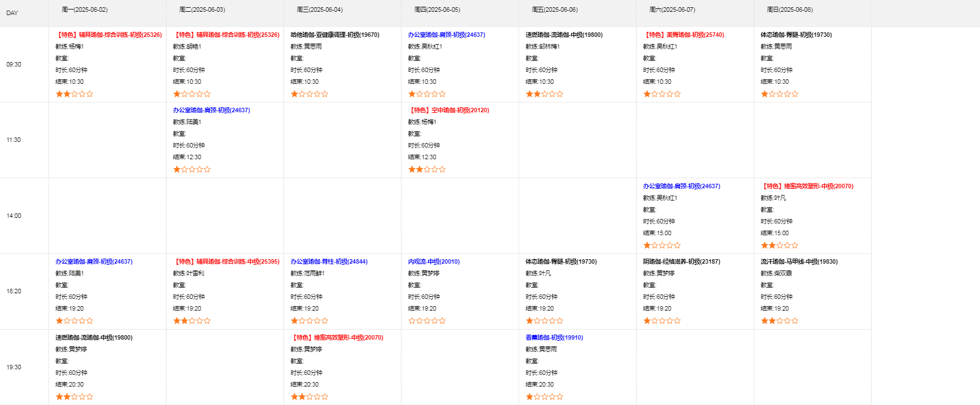Open Saturday's 【特色】美臀瑜伽-初级(25740) class link
980x405 pixels.
pyautogui.click(x=683, y=35)
